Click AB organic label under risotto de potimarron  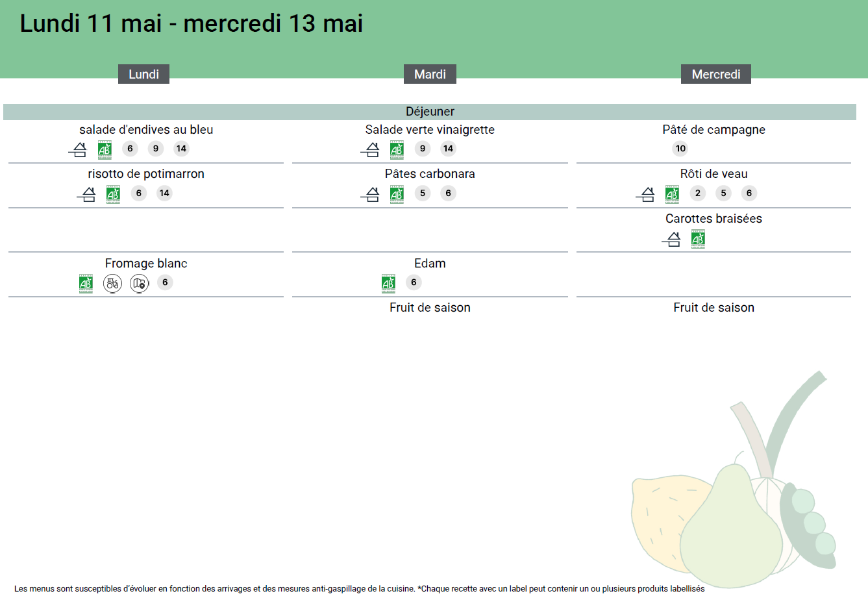113,194
